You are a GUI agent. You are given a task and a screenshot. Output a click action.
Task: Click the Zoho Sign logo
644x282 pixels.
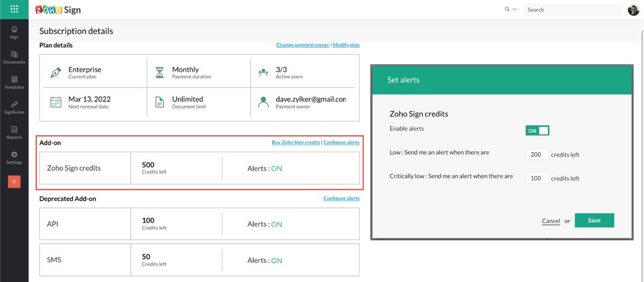point(58,9)
